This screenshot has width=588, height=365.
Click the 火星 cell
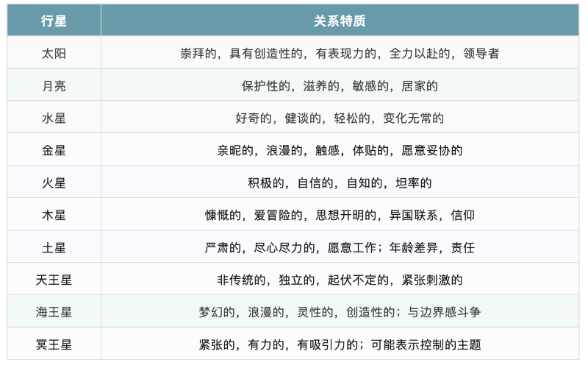tap(54, 183)
